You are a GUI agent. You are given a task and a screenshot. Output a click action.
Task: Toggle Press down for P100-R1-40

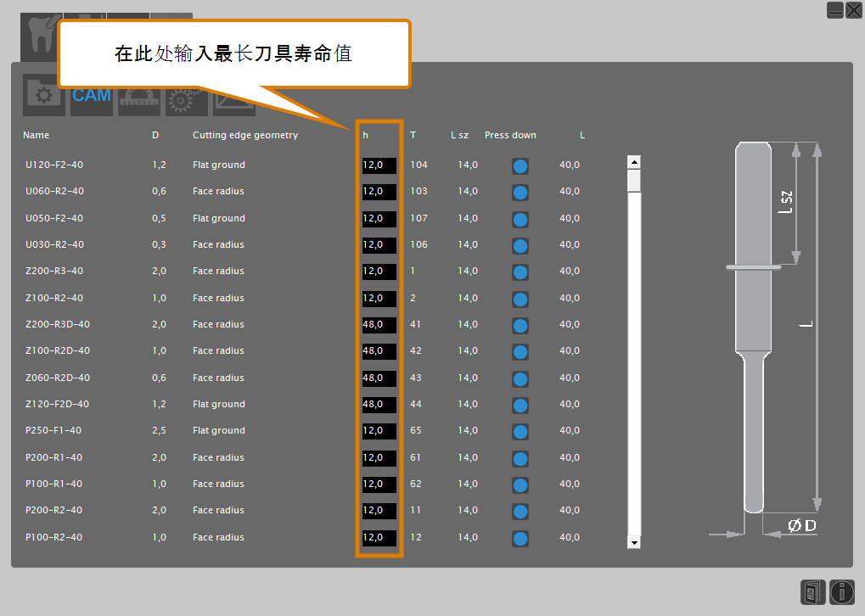coord(520,485)
